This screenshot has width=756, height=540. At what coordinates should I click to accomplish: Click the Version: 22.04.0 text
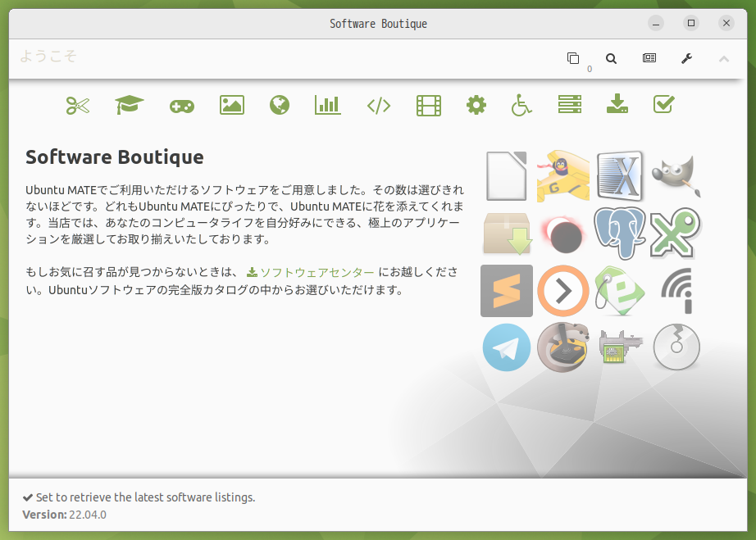click(64, 515)
